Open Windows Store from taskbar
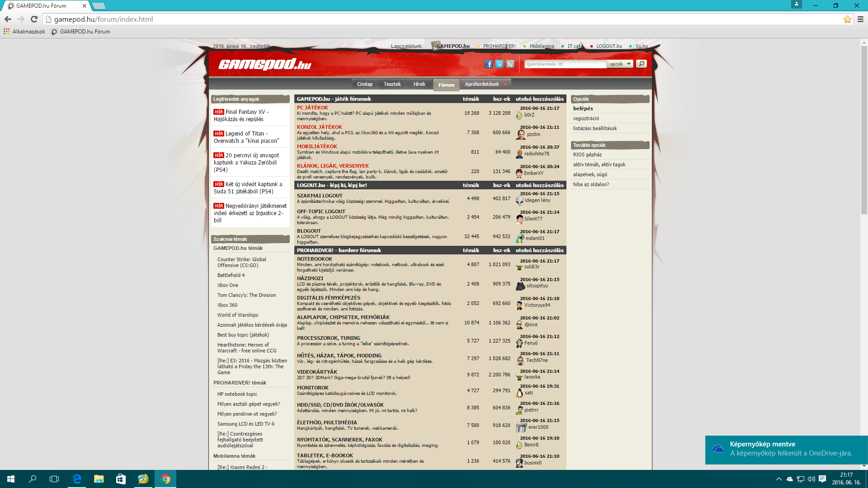 click(x=121, y=479)
